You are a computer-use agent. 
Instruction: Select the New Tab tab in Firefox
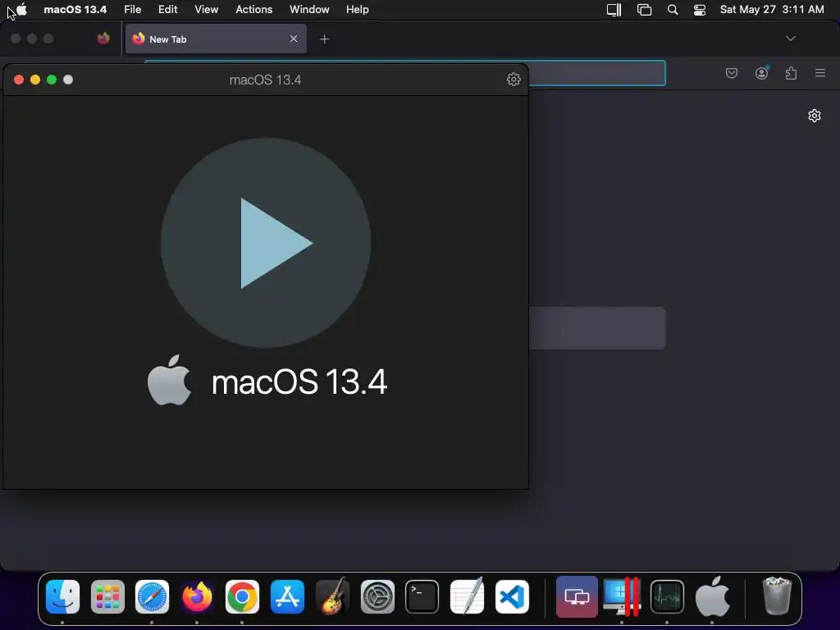(216, 39)
